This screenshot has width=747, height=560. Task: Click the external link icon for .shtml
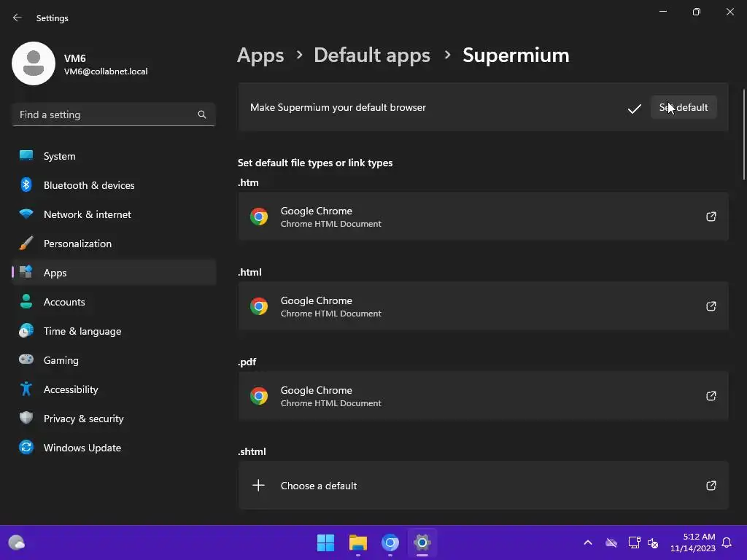(711, 486)
